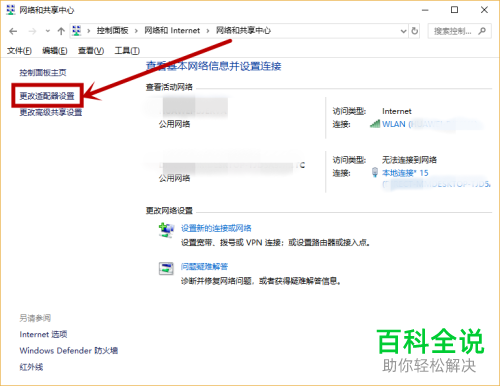
Task: Minimize the 网络和共享中心 window
Action: [425, 10]
